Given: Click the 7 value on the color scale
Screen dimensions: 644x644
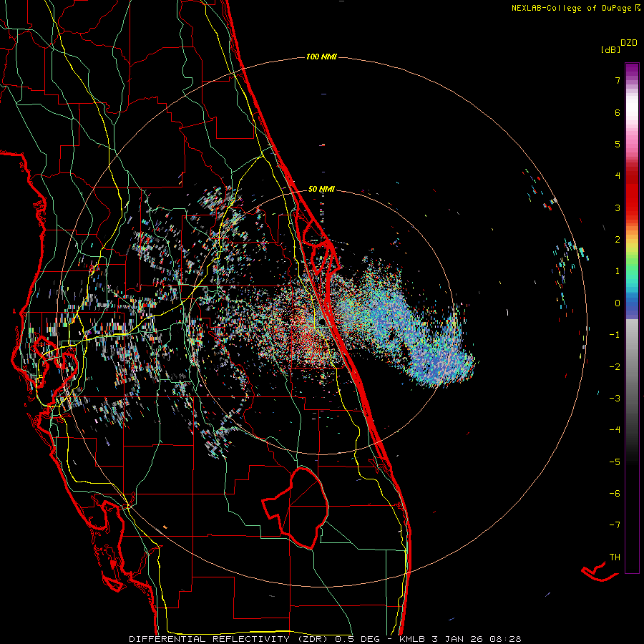Looking at the screenshot, I should tap(618, 80).
